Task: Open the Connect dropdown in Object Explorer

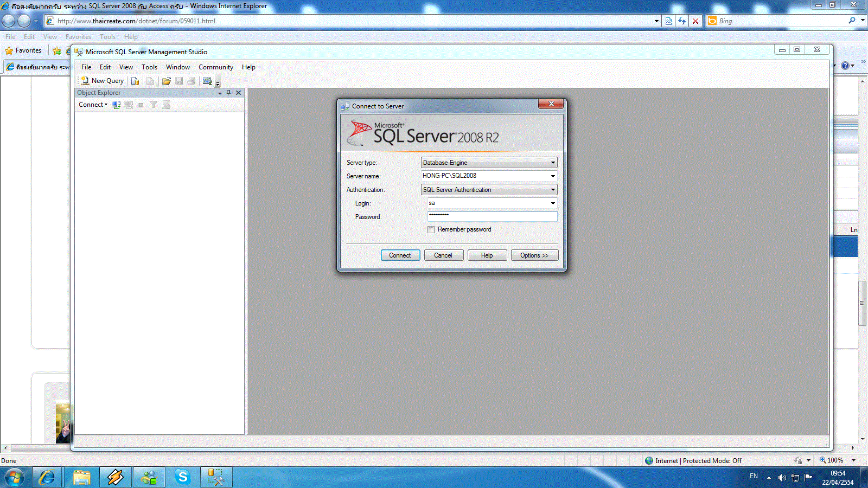Action: [x=93, y=105]
